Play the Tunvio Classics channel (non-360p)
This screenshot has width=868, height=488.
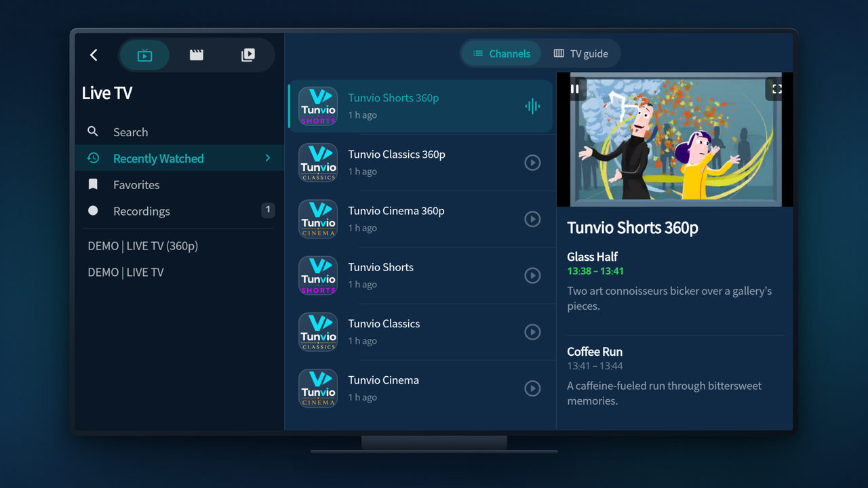tap(532, 332)
